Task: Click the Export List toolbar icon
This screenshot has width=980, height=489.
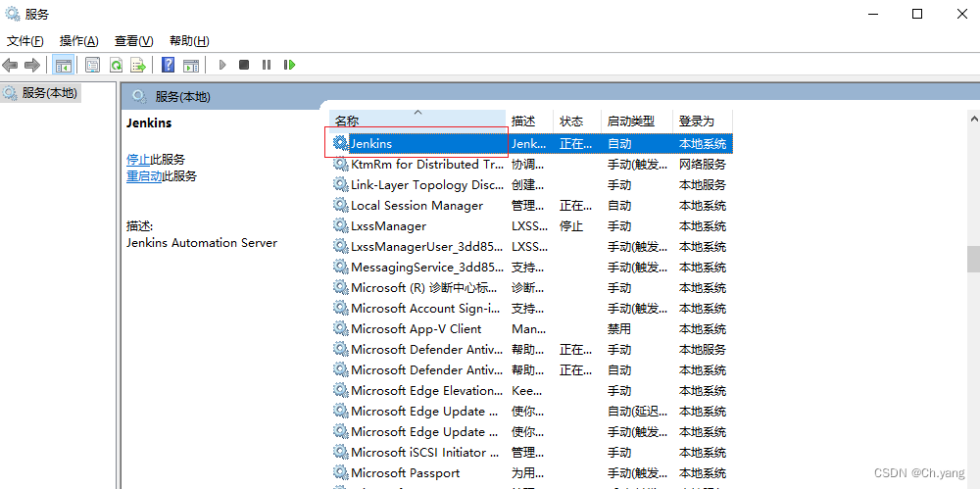Action: tap(137, 65)
